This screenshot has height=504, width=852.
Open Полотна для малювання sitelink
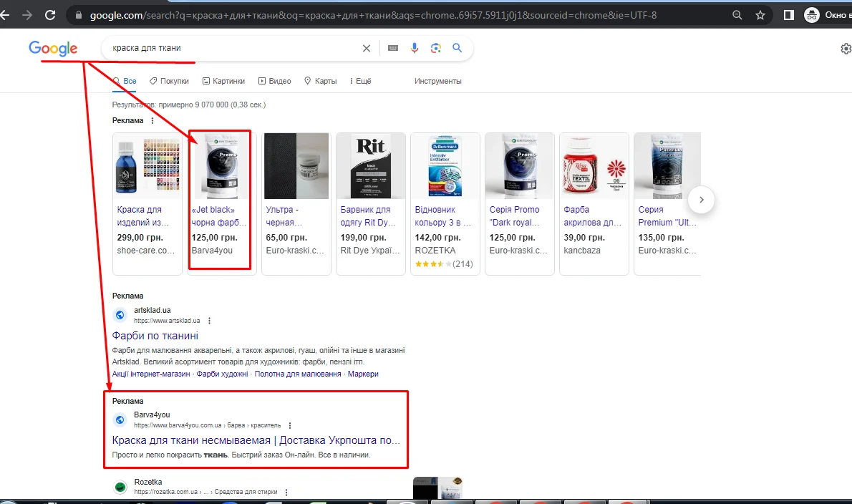click(x=298, y=374)
